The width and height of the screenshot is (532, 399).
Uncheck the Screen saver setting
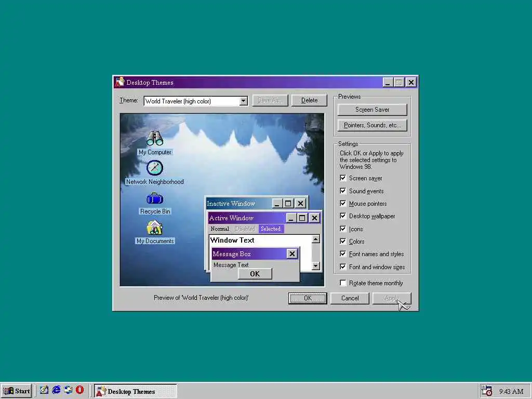[x=343, y=178]
